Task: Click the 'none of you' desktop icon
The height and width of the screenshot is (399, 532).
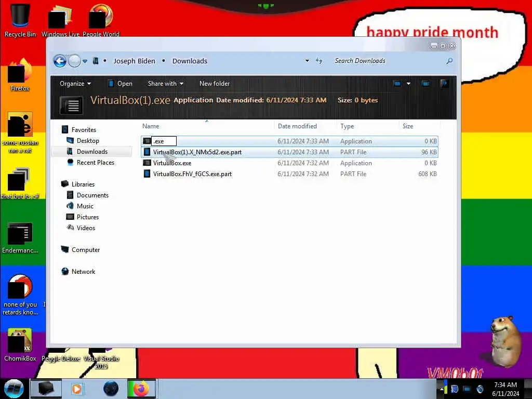Action: click(x=20, y=295)
